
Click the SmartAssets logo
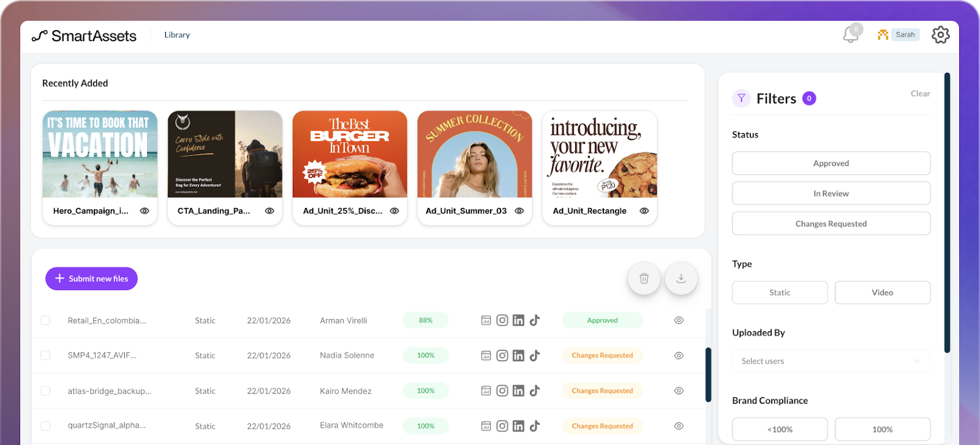84,36
